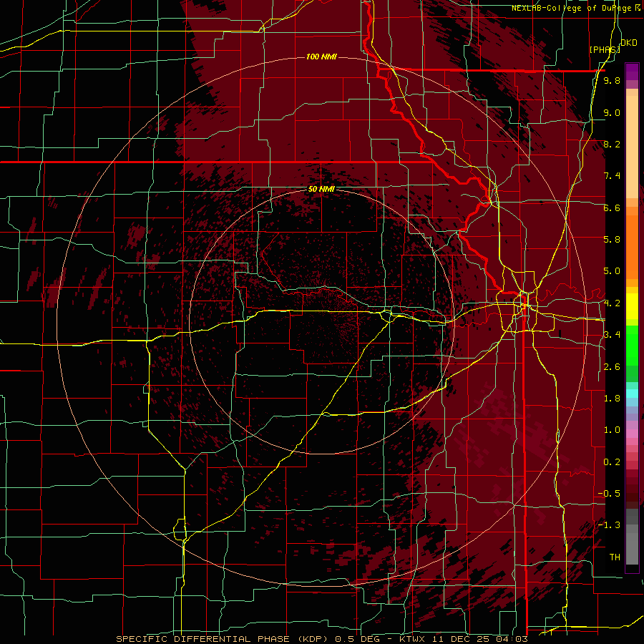Click the TH label on the scale
The image size is (644, 644).
click(615, 557)
